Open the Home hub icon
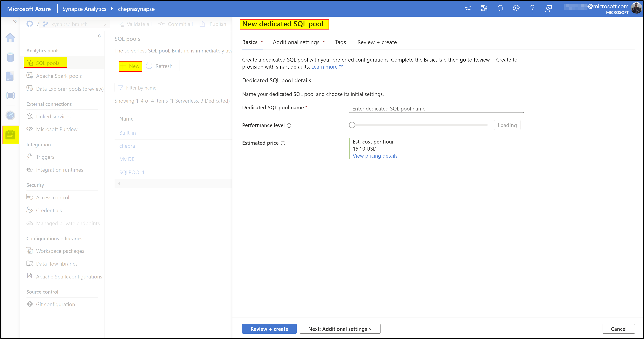The image size is (644, 339). [10, 38]
